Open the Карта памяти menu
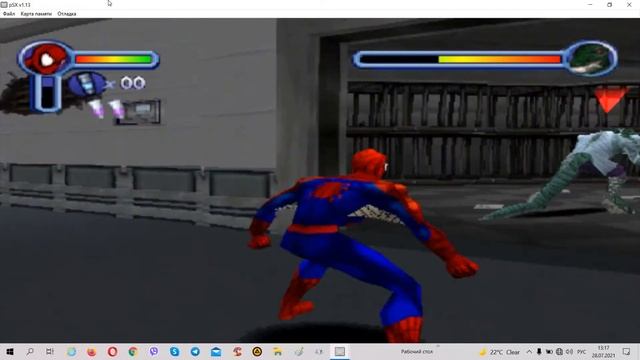This screenshot has height=360, width=640. (x=36, y=13)
